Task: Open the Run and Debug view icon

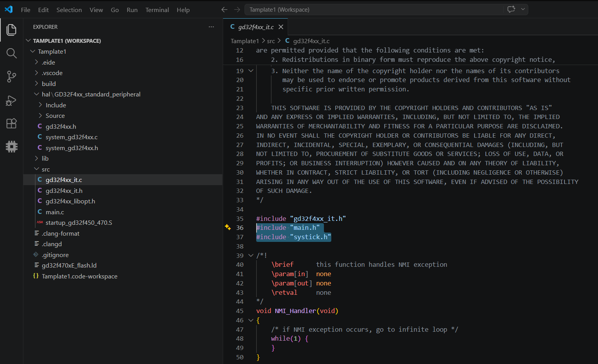Action: 11,100
